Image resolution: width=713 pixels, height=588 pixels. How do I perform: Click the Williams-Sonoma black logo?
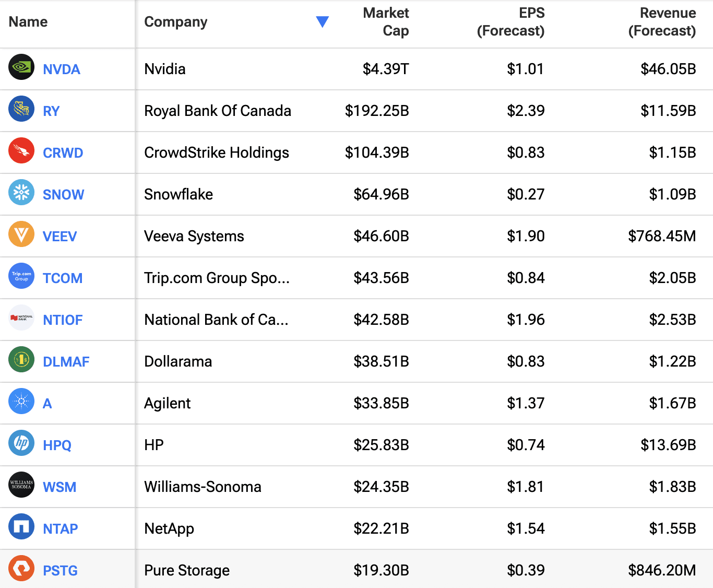pos(21,485)
